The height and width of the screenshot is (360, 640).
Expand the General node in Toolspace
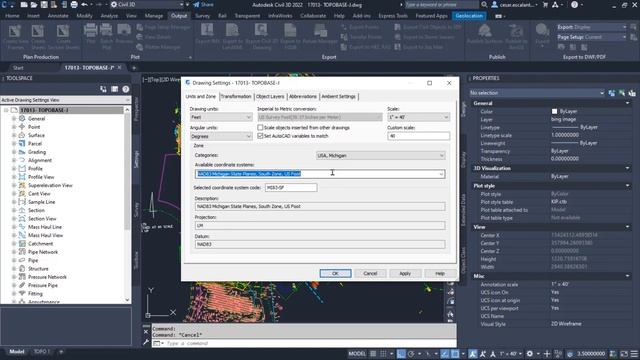pos(14,118)
